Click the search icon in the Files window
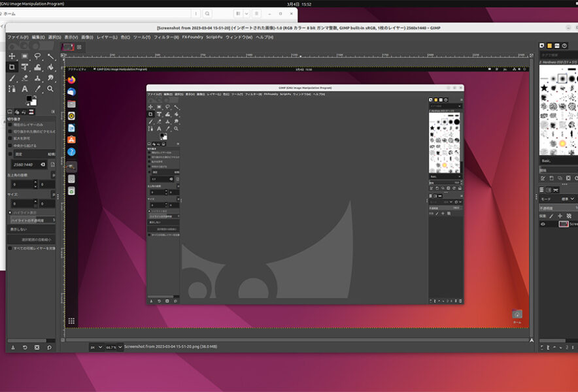This screenshot has width=578, height=392. point(207,14)
